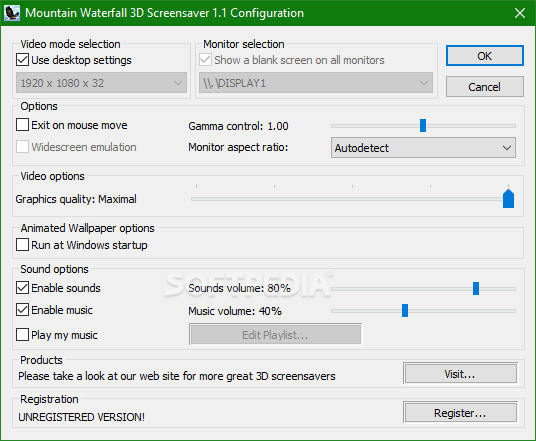The height and width of the screenshot is (441, 536).
Task: Click the Graphics quality slider thumb
Action: pyautogui.click(x=508, y=199)
